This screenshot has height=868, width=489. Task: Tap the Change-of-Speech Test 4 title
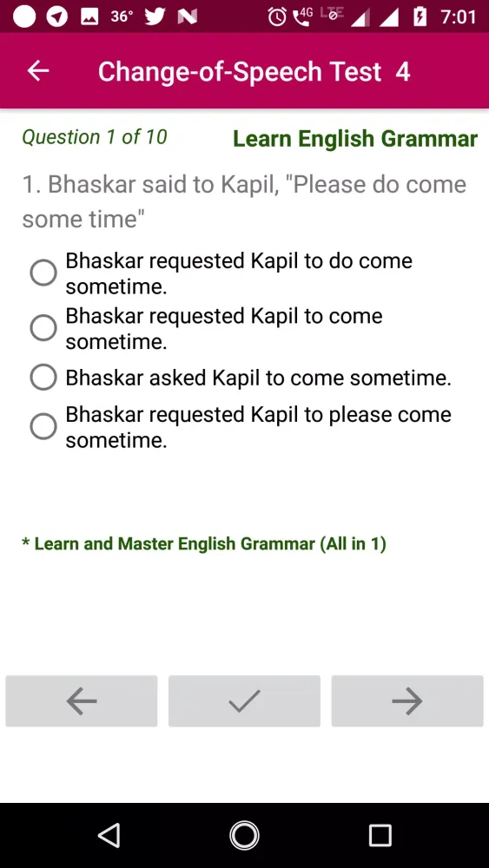click(254, 71)
